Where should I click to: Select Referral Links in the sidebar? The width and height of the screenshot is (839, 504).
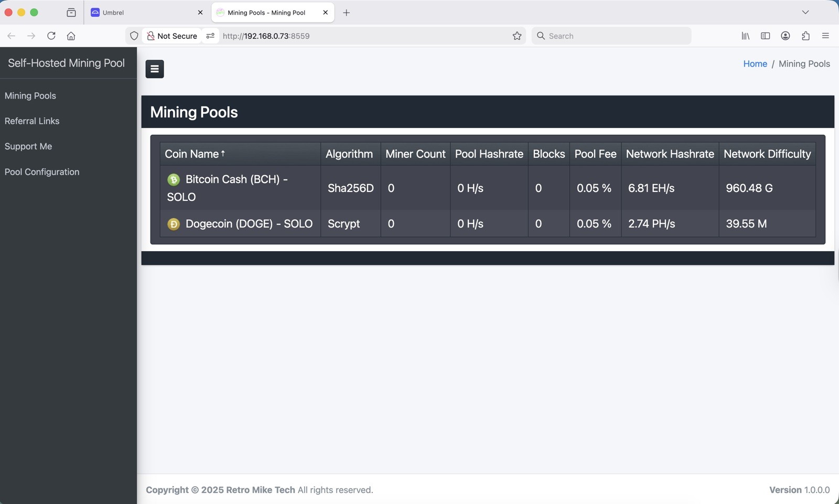pos(31,121)
